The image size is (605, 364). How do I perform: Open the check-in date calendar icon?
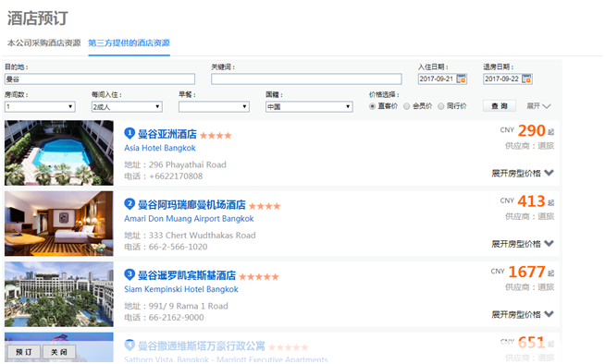point(462,79)
